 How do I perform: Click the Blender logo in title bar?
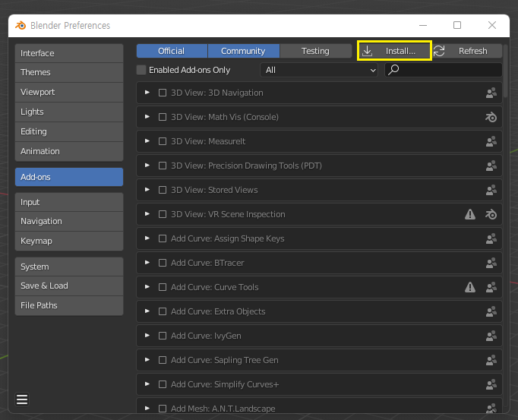click(21, 26)
